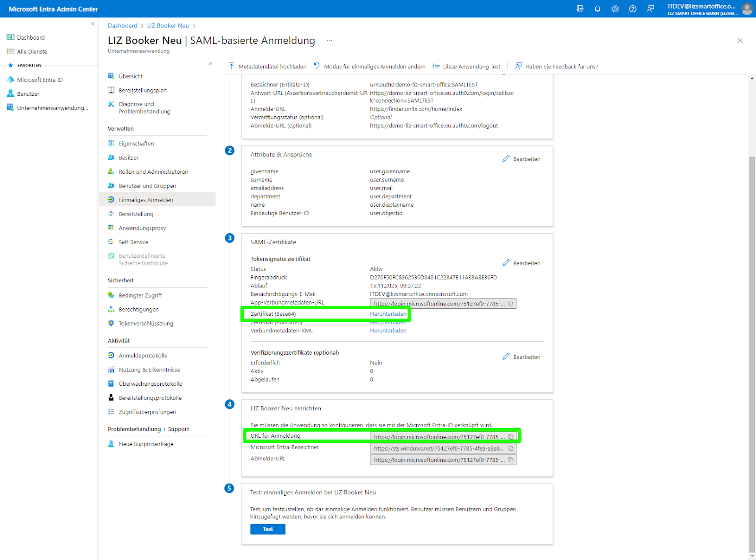Screen dimensions: 756x560
Task: Collapse the far-left navigation with the chevron
Action: [93, 24]
